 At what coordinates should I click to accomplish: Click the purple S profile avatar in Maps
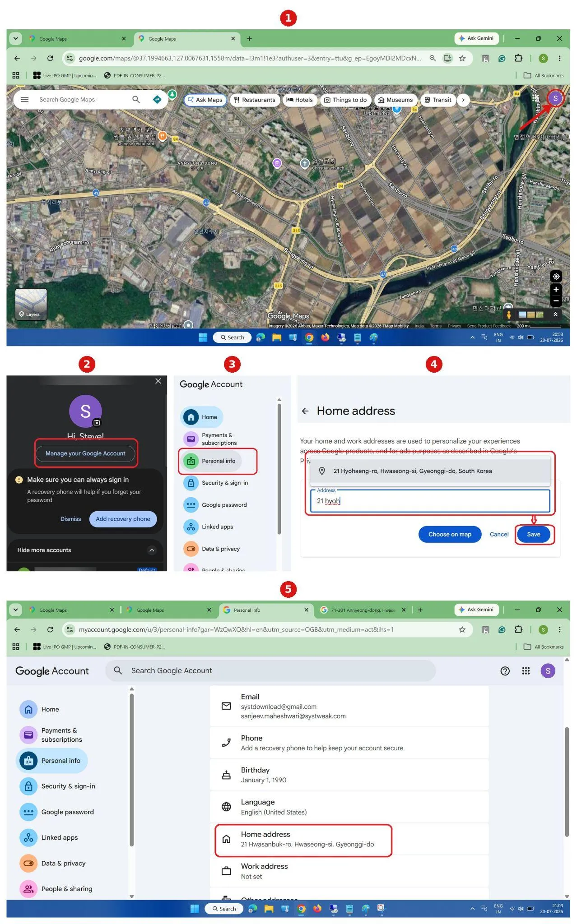point(555,98)
